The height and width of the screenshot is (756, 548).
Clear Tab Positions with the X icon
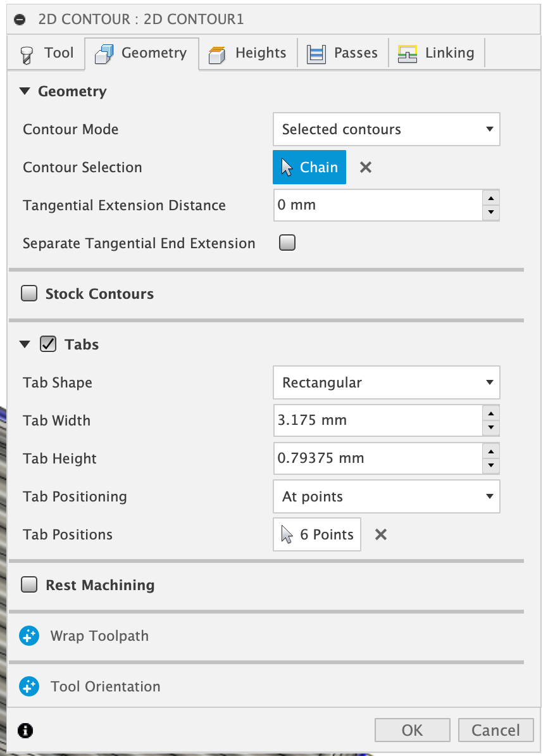click(x=380, y=534)
